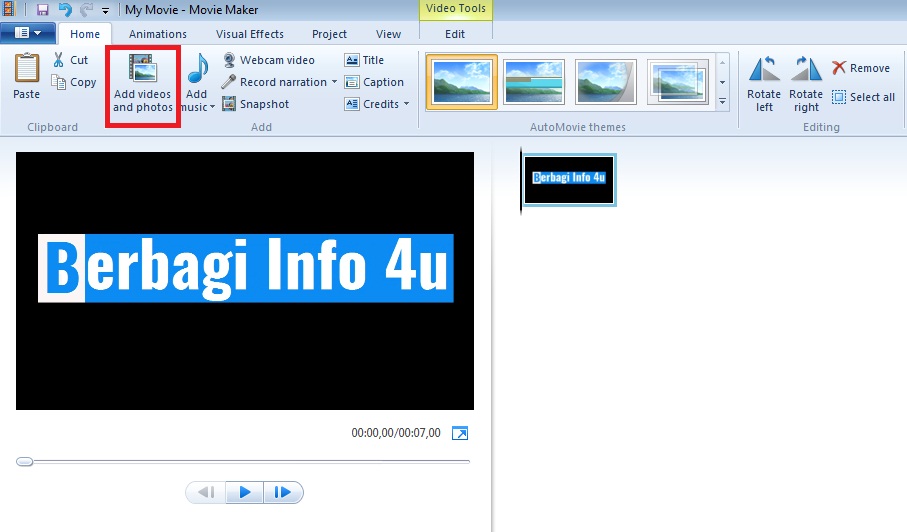View preview in full screen
Image resolution: width=907 pixels, height=532 pixels.
460,433
